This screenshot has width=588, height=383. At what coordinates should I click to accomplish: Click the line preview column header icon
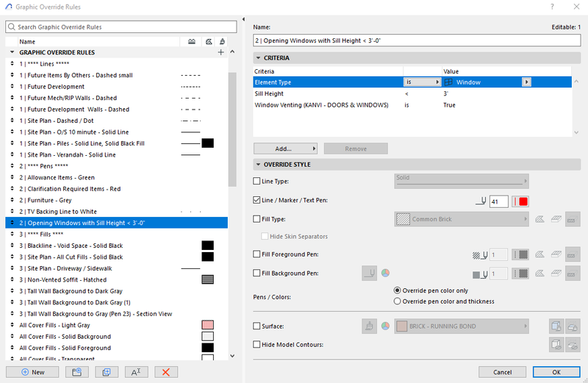click(192, 42)
